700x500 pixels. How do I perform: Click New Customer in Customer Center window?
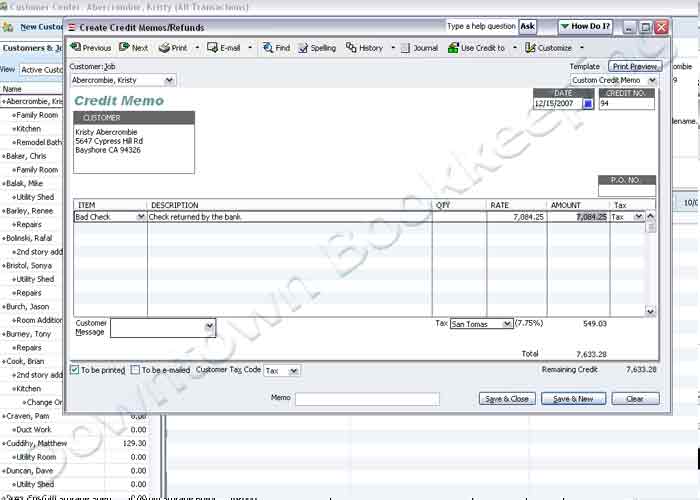[x=33, y=27]
